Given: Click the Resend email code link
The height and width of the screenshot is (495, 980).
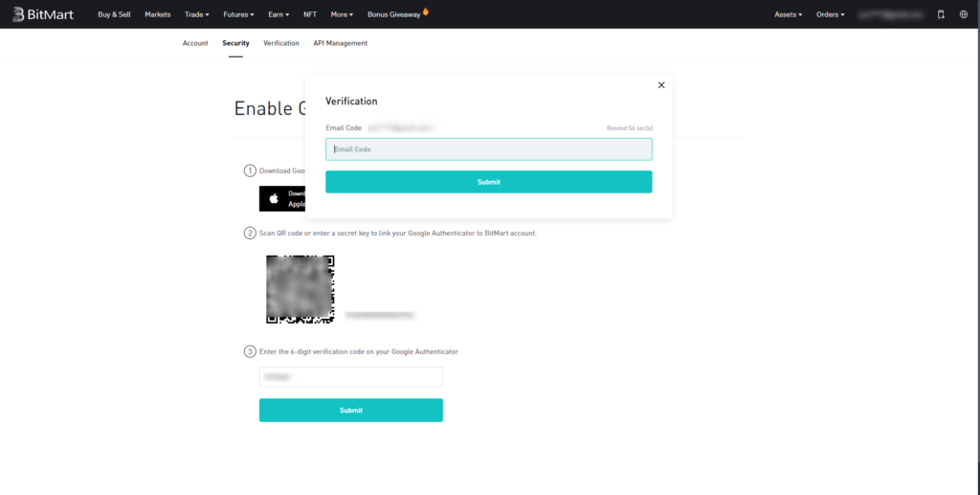Looking at the screenshot, I should click(629, 127).
